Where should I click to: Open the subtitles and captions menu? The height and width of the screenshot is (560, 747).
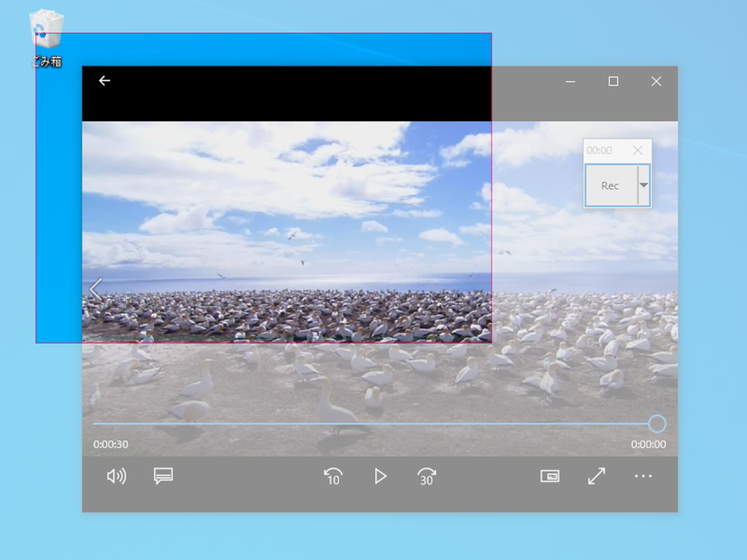tap(163, 476)
